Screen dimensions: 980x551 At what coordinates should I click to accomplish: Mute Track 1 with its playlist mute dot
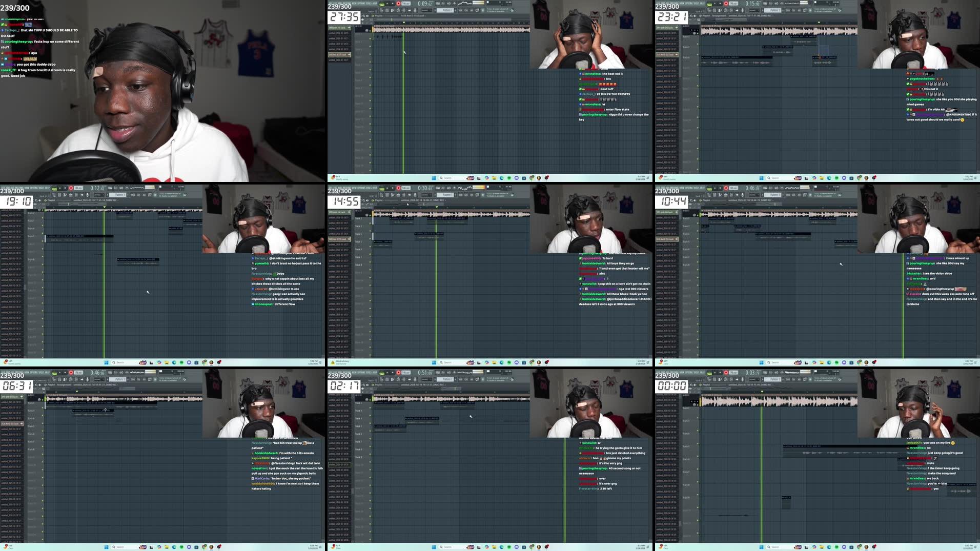pyautogui.click(x=370, y=31)
